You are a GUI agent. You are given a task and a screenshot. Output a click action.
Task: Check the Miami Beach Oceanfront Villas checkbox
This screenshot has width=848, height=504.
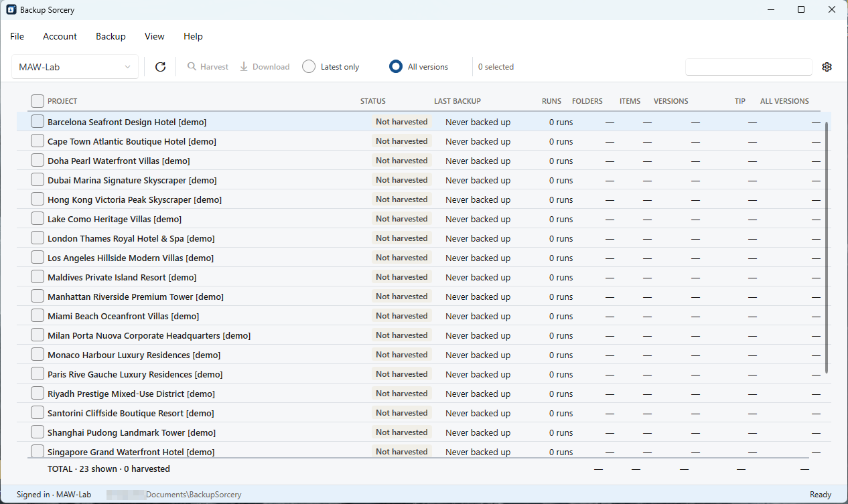[38, 316]
